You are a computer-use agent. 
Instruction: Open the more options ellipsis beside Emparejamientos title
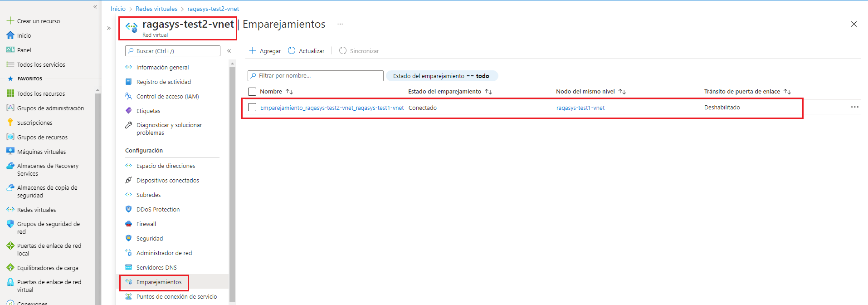pos(340,24)
